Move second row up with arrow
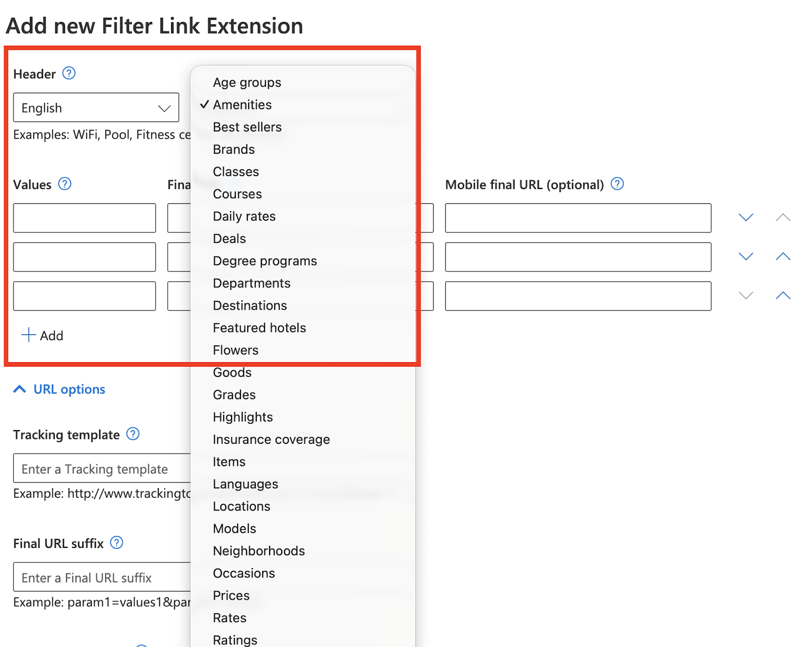The image size is (812, 647). click(x=783, y=256)
